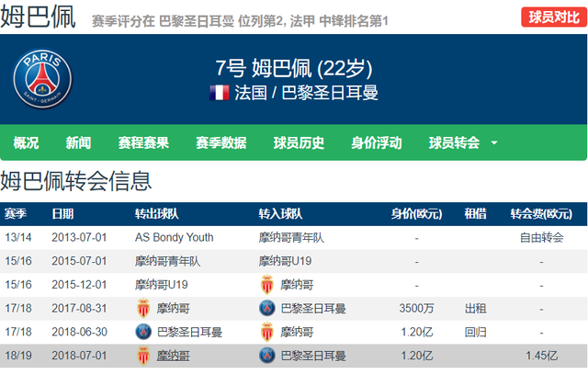Click 摩纳哥 destination in 2015-12-01 row
This screenshot has width=588, height=374.
297,285
